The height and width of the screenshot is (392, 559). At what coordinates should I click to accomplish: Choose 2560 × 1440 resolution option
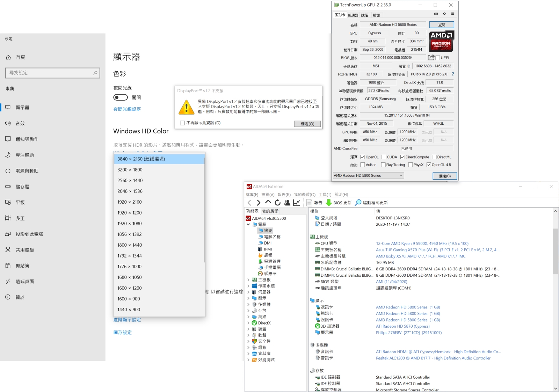coord(159,181)
